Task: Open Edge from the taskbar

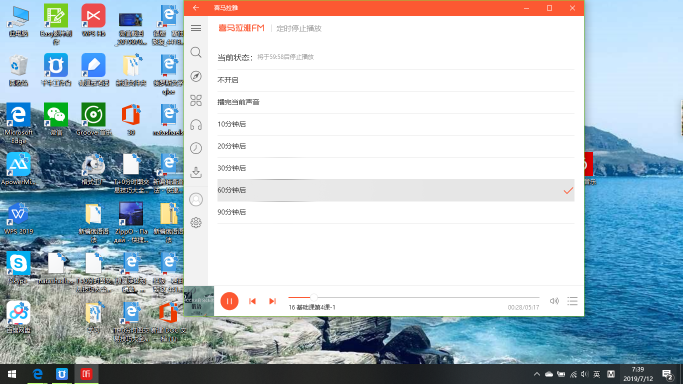Action: point(37,374)
